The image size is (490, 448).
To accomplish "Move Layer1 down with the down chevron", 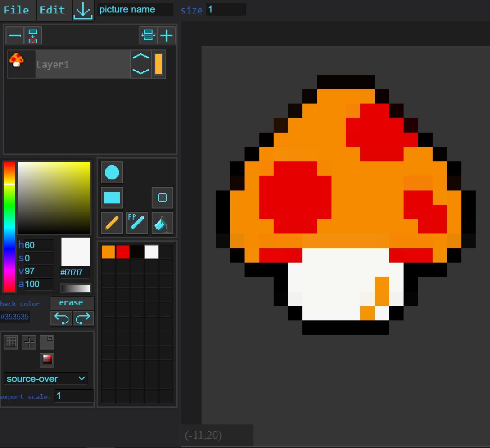I will pos(141,71).
